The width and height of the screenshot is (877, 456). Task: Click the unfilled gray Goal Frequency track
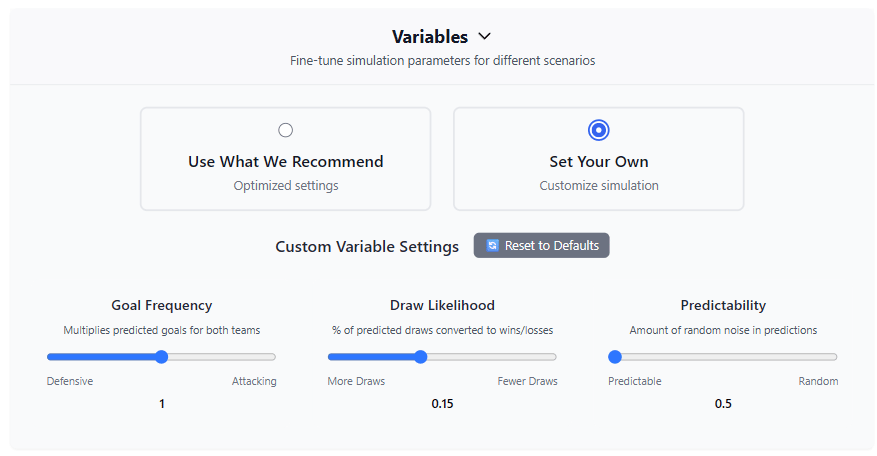222,357
